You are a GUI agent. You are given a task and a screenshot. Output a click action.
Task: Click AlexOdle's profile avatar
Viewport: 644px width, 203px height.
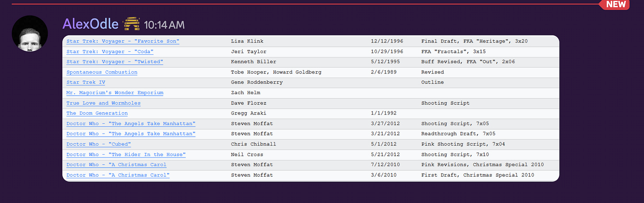[x=30, y=34]
